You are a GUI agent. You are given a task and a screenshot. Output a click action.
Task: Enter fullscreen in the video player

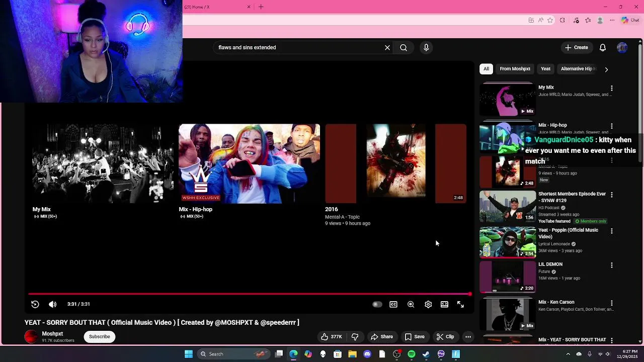pos(460,304)
